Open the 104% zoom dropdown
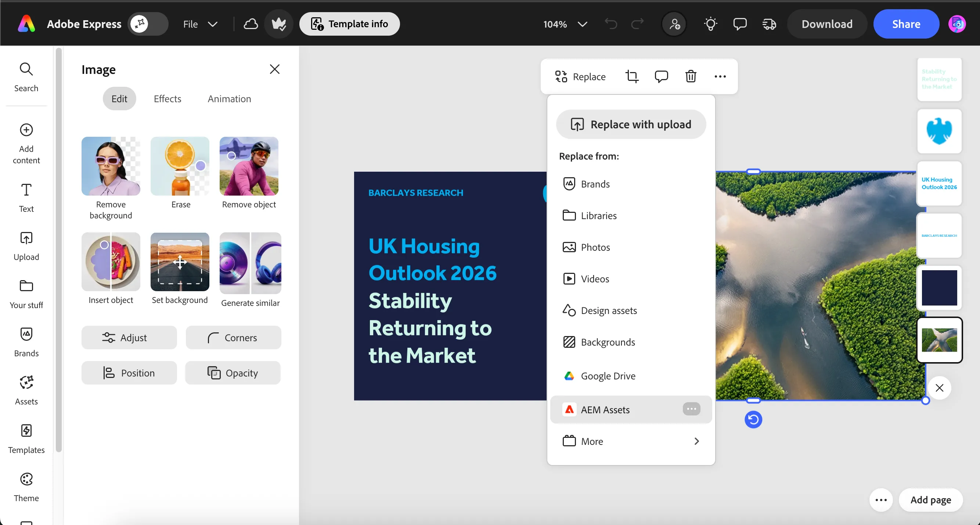The height and width of the screenshot is (525, 980). (565, 24)
